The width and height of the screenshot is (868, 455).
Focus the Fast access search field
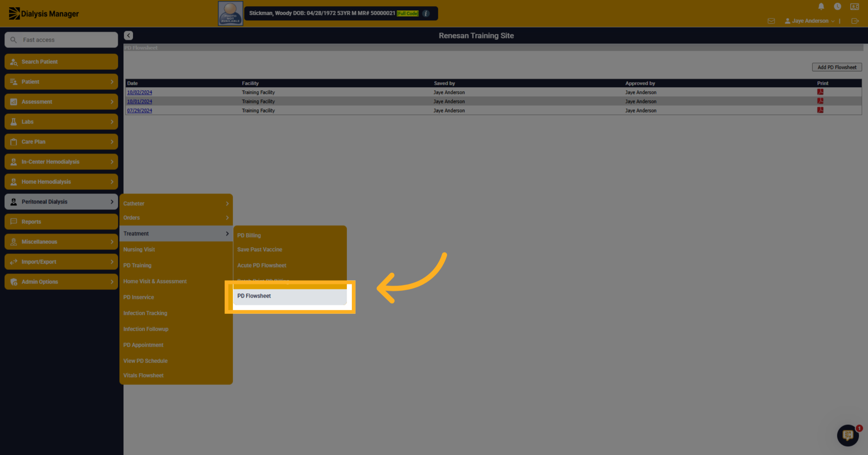[x=61, y=40]
